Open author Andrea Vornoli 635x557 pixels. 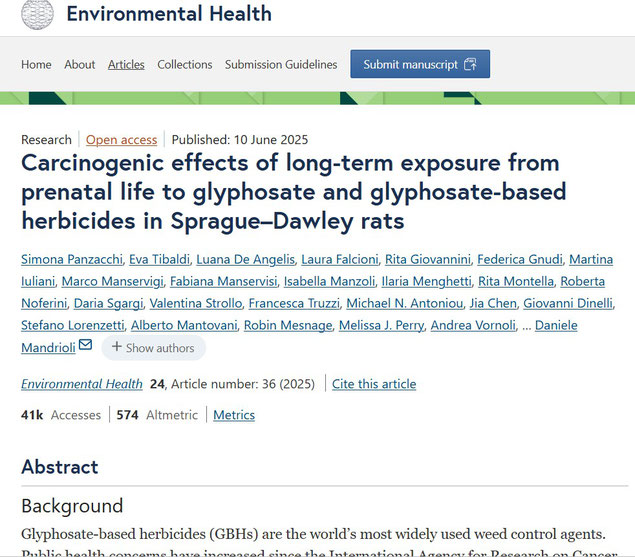click(x=473, y=325)
